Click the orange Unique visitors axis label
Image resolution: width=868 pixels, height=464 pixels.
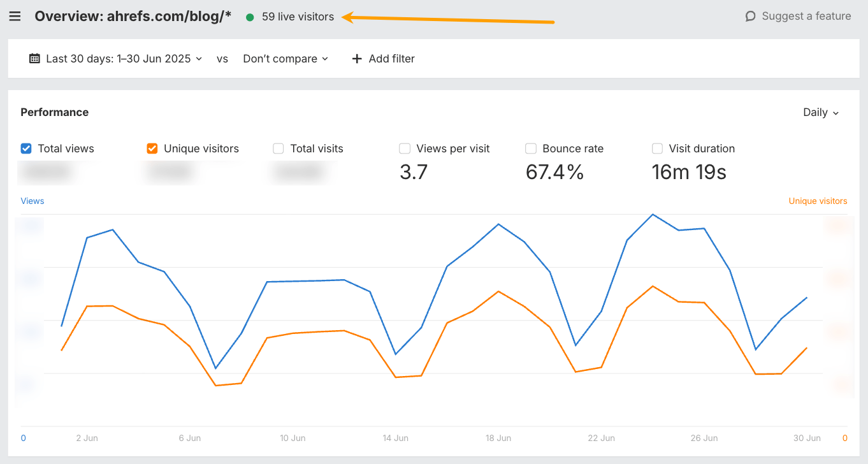coord(818,201)
